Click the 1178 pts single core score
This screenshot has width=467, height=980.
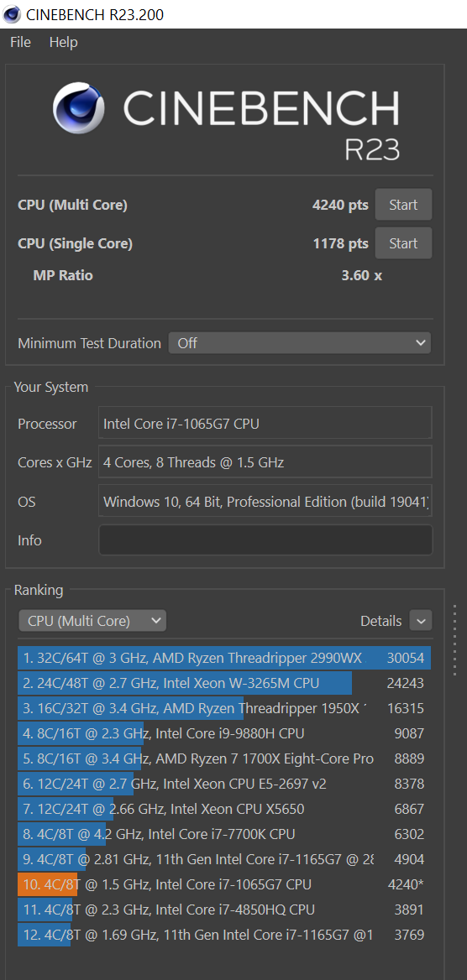(340, 243)
